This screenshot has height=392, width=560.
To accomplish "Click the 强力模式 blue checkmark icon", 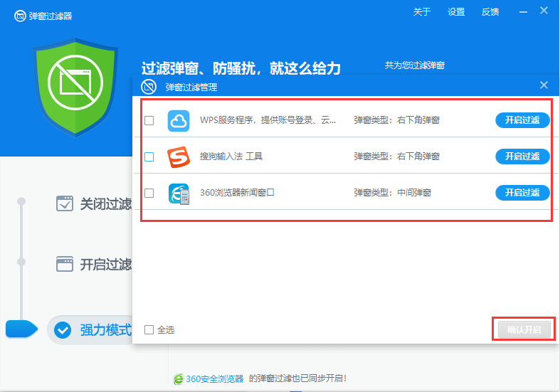I will click(x=63, y=330).
